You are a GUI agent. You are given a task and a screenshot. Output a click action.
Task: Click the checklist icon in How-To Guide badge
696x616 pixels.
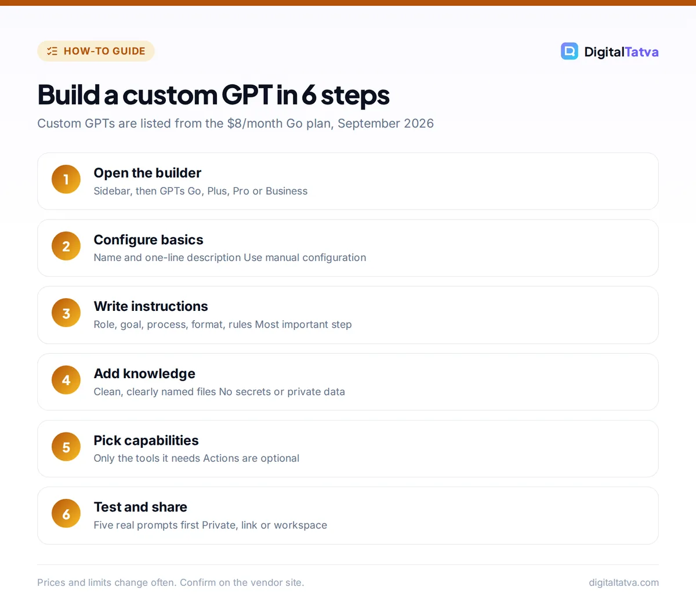[52, 51]
